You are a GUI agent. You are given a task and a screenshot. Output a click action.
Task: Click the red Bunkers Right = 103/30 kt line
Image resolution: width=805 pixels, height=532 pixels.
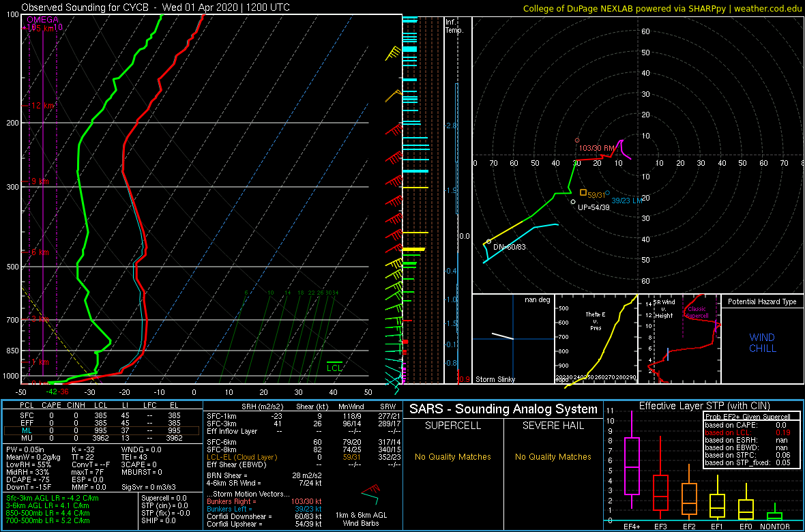(x=264, y=501)
